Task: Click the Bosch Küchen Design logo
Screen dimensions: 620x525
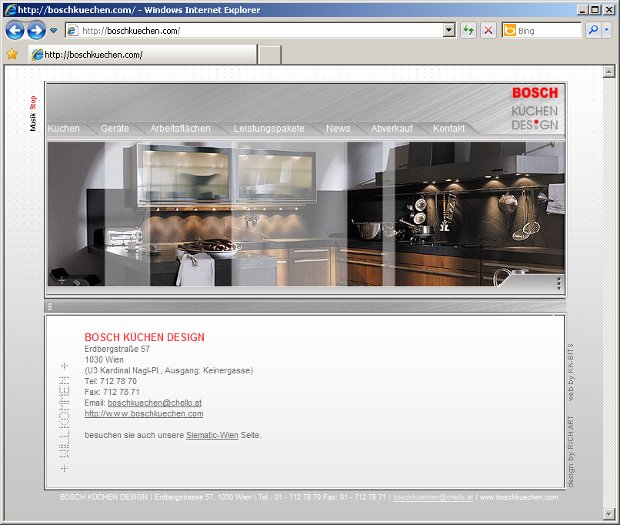Action: (535, 109)
